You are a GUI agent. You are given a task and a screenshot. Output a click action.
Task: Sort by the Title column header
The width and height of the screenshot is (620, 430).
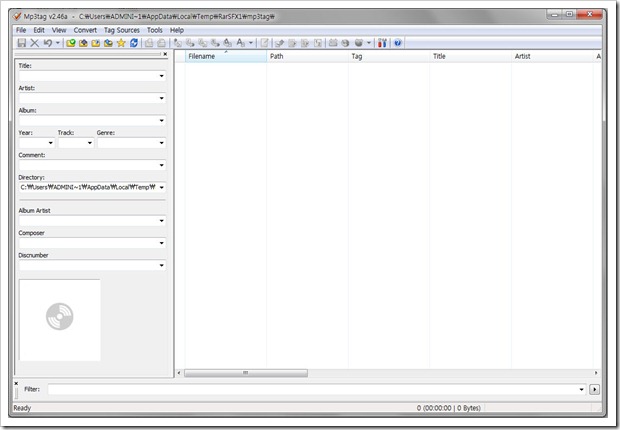(x=471, y=56)
